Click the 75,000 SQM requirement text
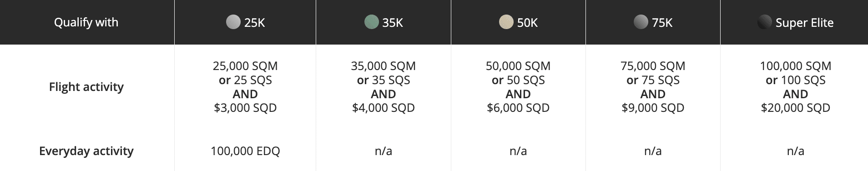 [x=653, y=66]
